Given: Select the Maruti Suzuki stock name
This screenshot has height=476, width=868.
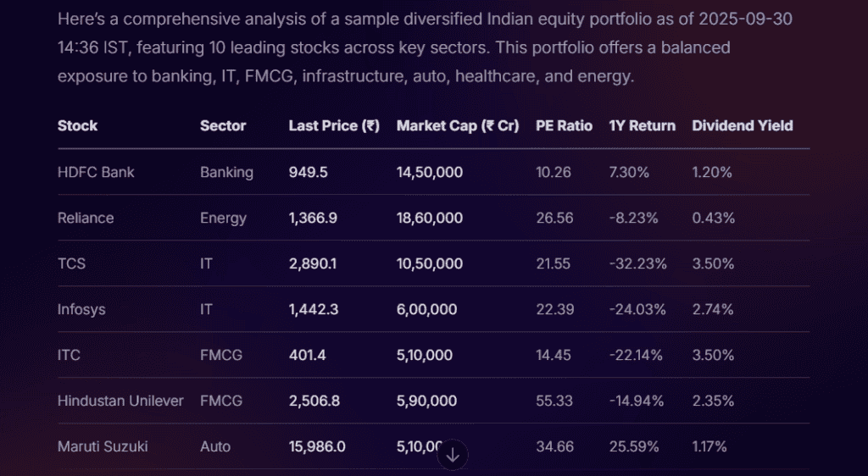Looking at the screenshot, I should click(x=103, y=446).
